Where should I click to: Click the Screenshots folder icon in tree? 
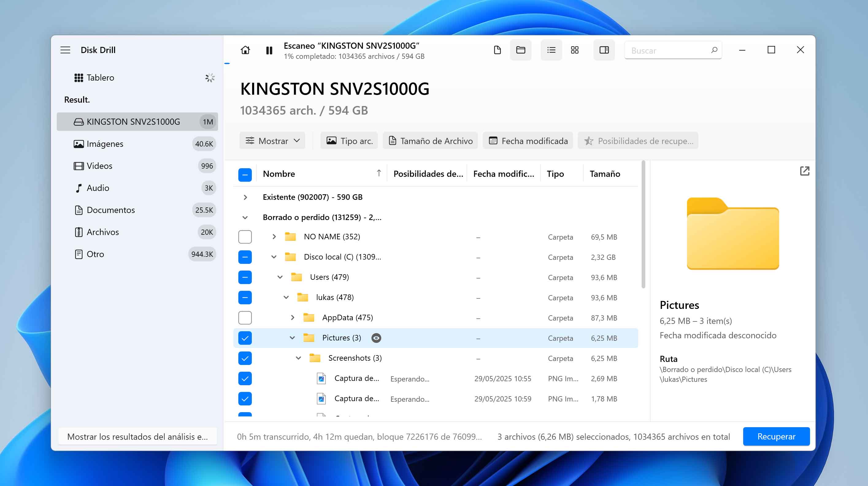click(x=315, y=358)
